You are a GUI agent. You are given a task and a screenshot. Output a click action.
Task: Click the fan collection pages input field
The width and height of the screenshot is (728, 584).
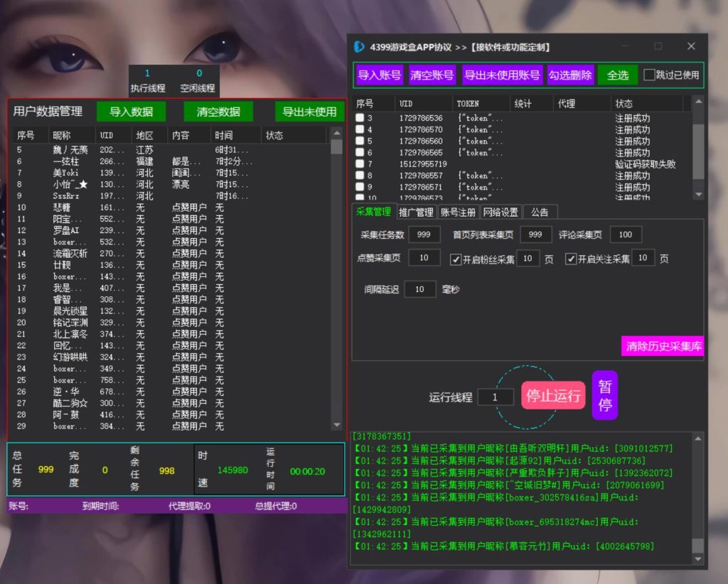coord(528,259)
